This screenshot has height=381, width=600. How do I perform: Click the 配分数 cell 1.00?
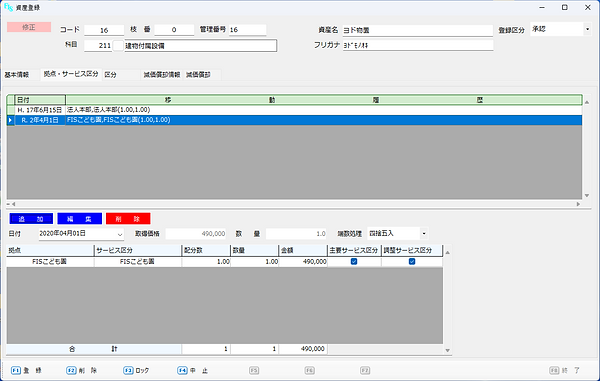click(206, 262)
